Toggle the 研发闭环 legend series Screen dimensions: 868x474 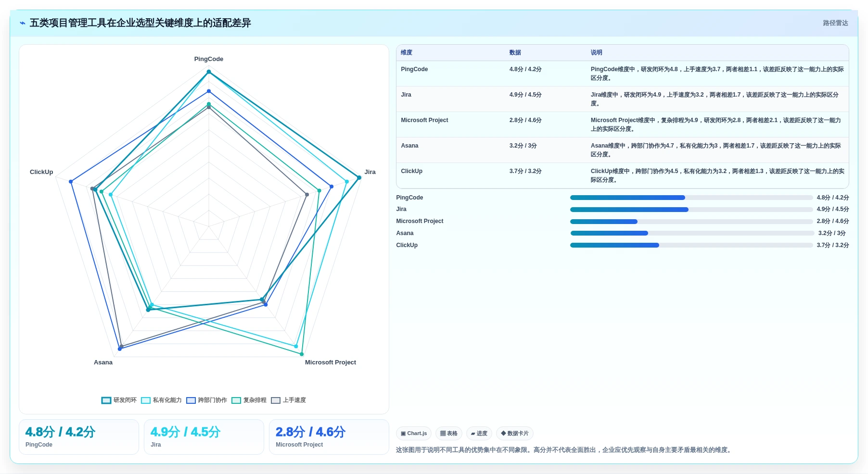119,400
